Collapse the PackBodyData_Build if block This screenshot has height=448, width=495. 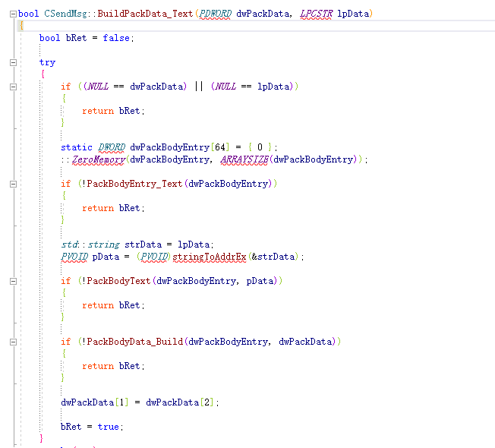coord(13,342)
